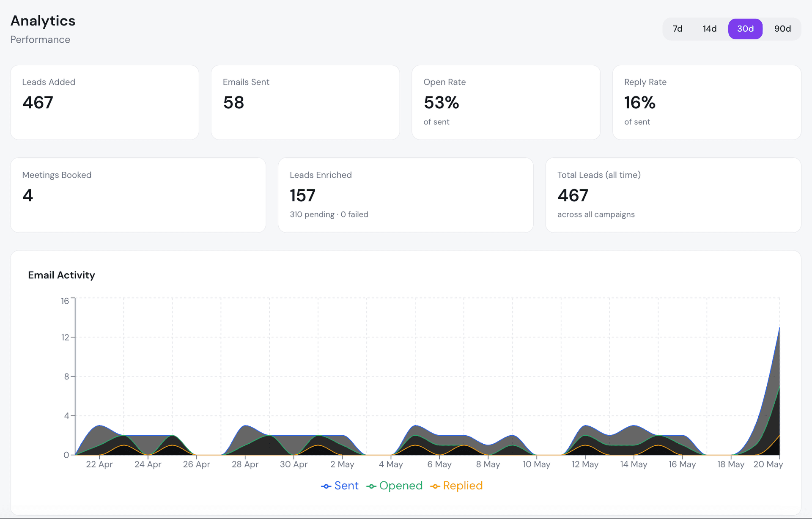Viewport: 812px width, 519px height.
Task: Click the 24 Apr axis label
Action: click(148, 464)
